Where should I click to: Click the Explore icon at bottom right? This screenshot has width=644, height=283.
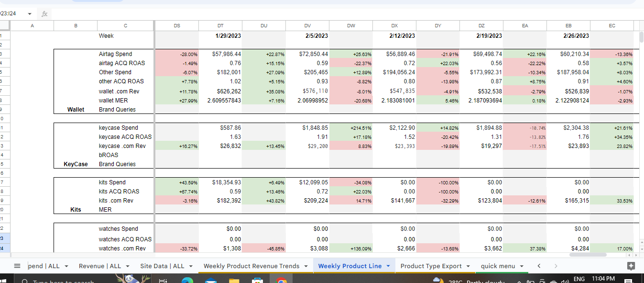coord(631,266)
